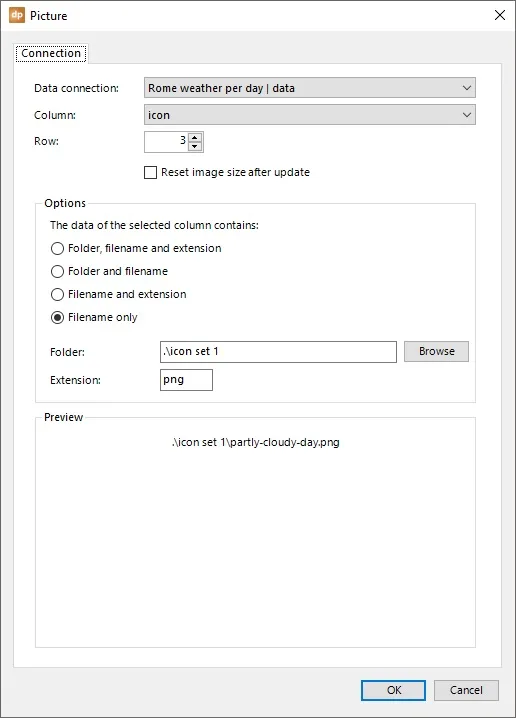Click the Preview group heading
The height and width of the screenshot is (718, 516).
pyautogui.click(x=64, y=417)
